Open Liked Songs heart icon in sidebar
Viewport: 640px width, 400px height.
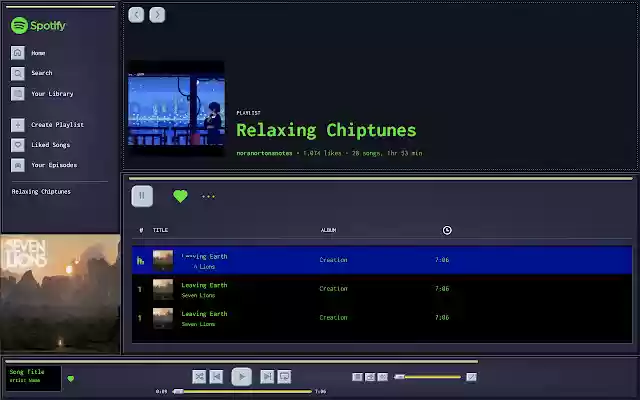[x=18, y=145]
